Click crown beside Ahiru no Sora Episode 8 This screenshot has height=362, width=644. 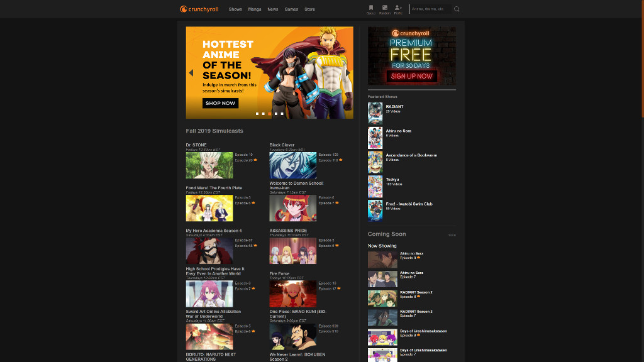click(x=418, y=257)
